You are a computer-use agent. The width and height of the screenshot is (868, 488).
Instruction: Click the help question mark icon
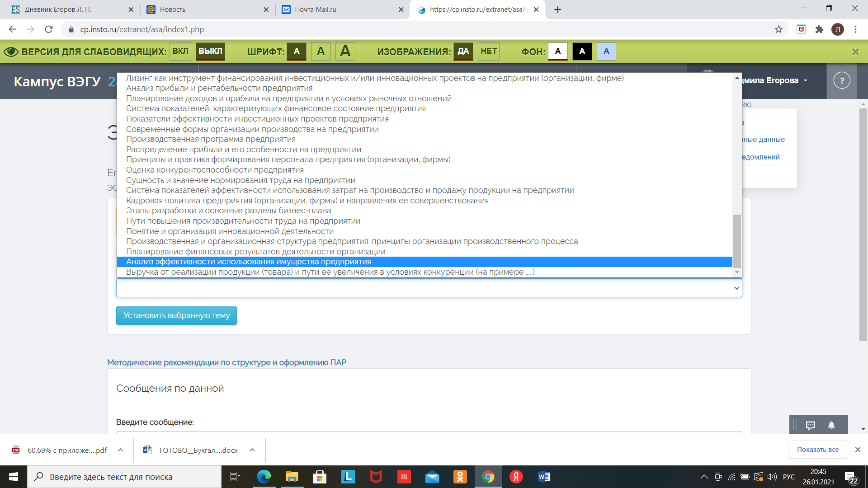click(x=841, y=81)
